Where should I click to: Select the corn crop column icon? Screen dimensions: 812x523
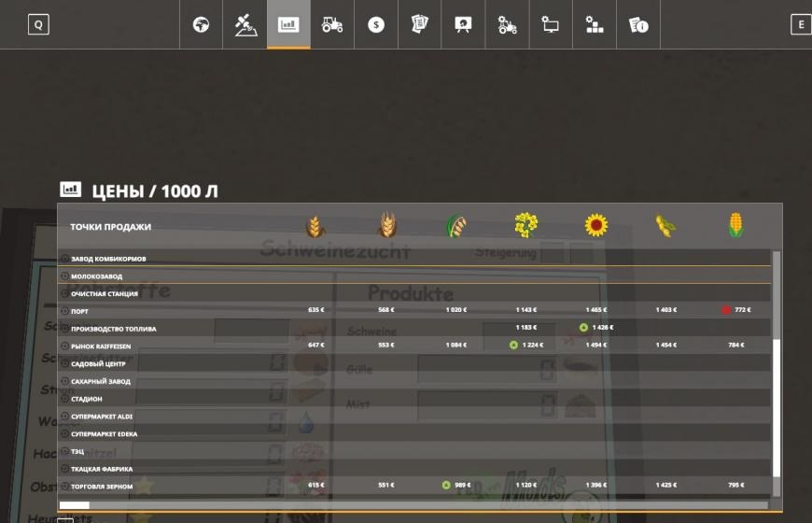735,226
